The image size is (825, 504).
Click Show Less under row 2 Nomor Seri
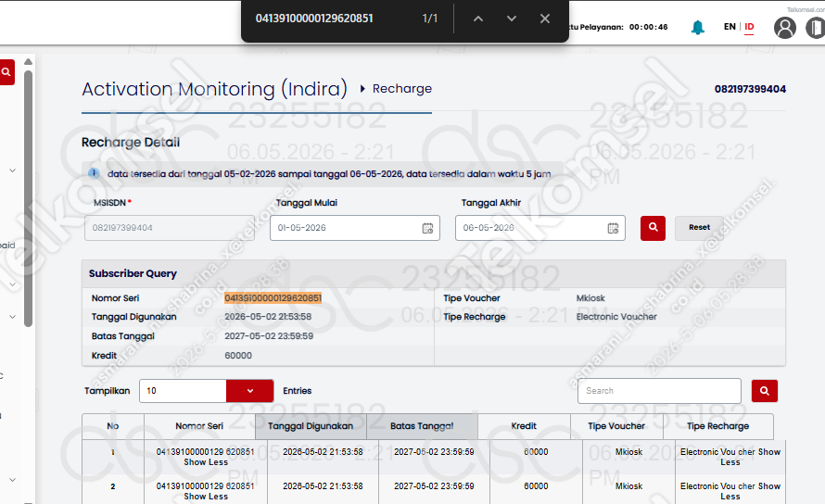(x=206, y=497)
